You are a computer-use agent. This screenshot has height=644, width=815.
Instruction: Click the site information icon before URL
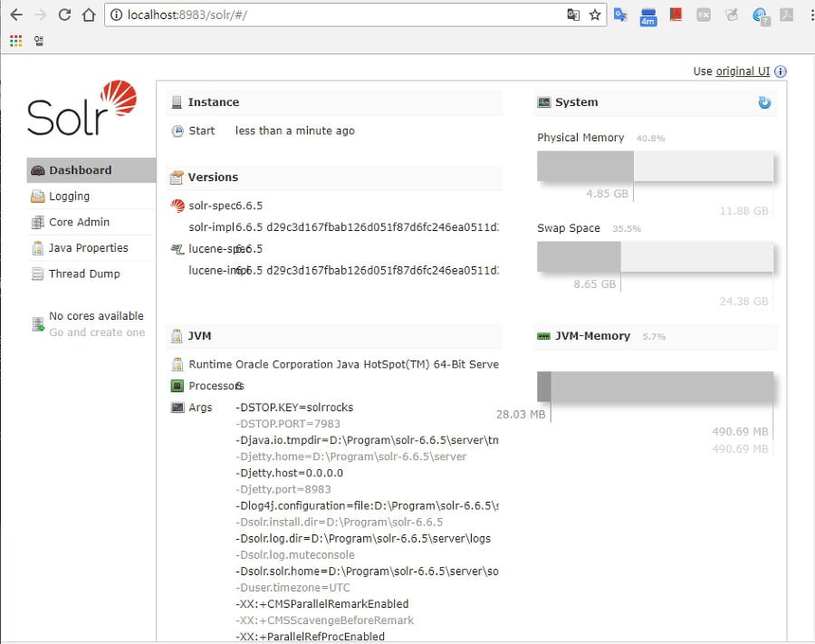click(x=116, y=14)
